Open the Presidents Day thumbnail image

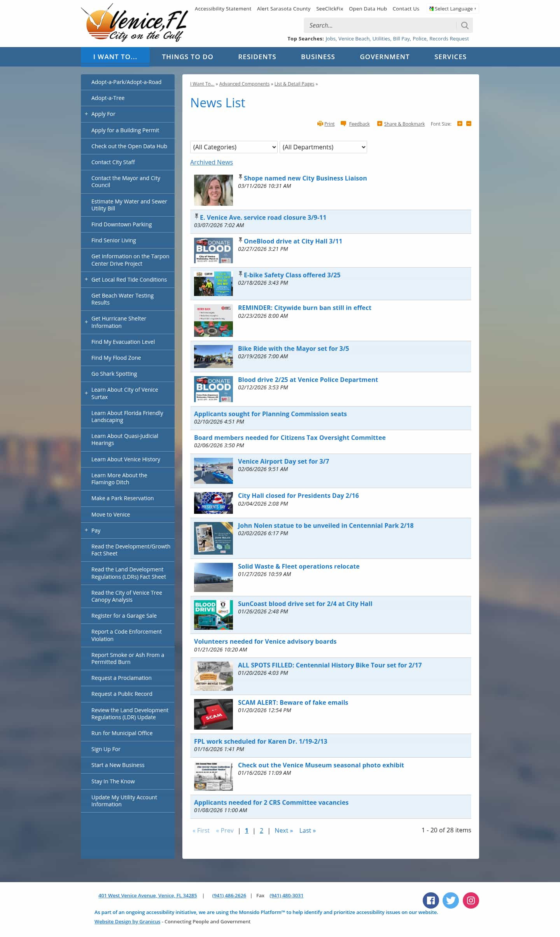click(x=213, y=503)
